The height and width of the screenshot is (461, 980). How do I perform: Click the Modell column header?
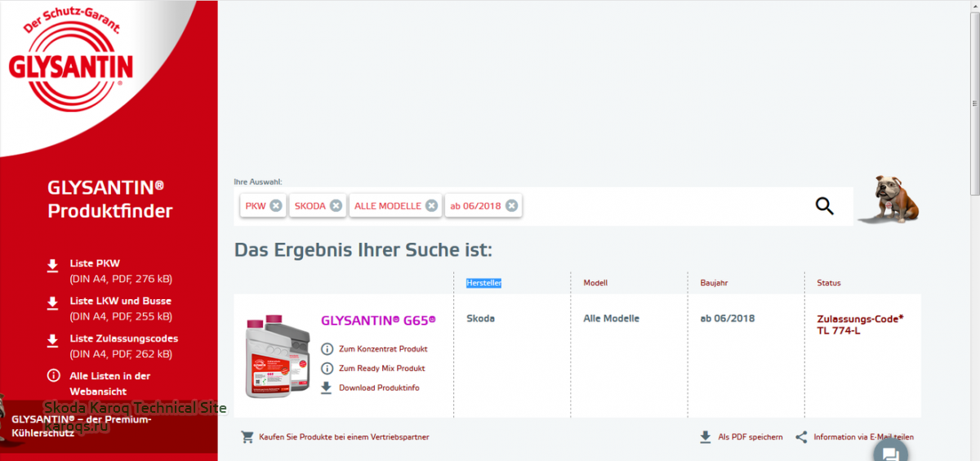[x=595, y=283]
